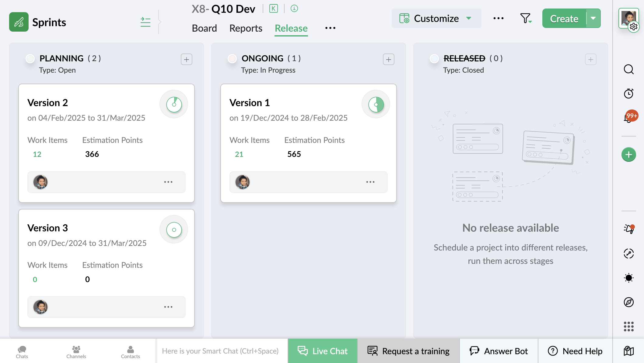Open the apps grid icon
This screenshot has width=644, height=363.
[628, 327]
